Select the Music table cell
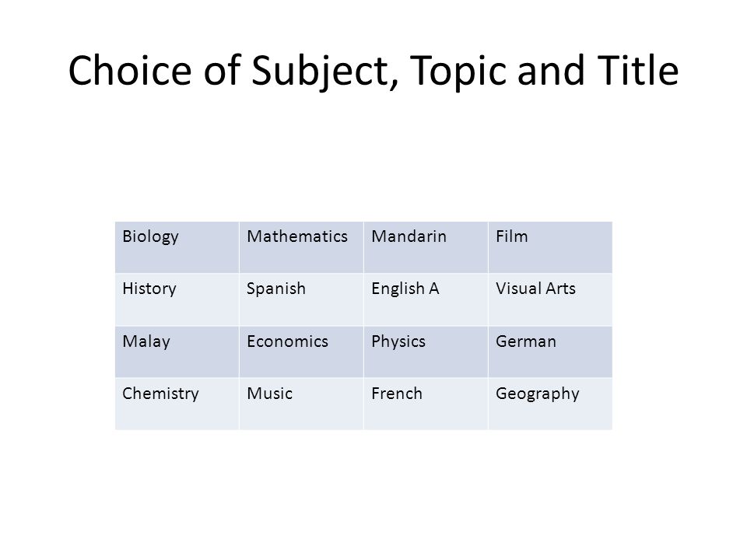 click(x=301, y=404)
